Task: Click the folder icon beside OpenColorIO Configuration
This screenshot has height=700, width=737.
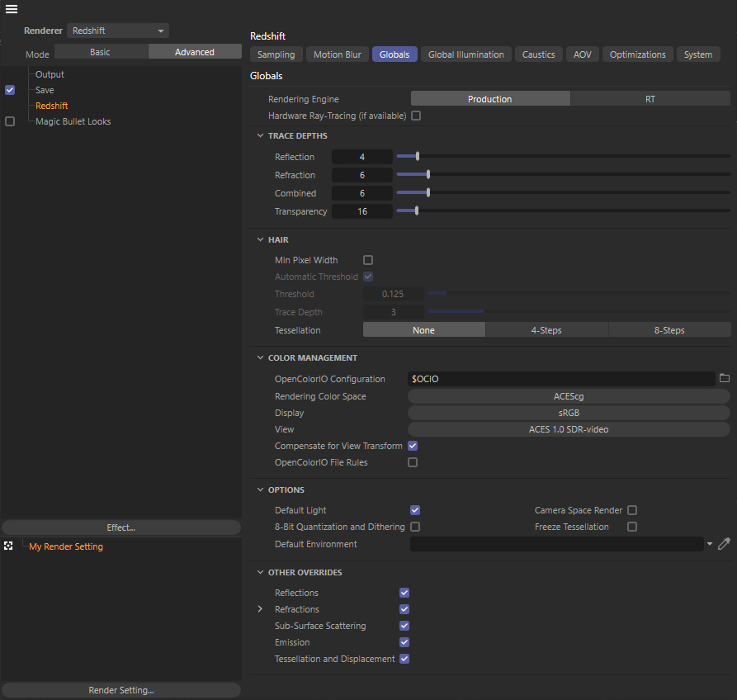Action: coord(725,378)
